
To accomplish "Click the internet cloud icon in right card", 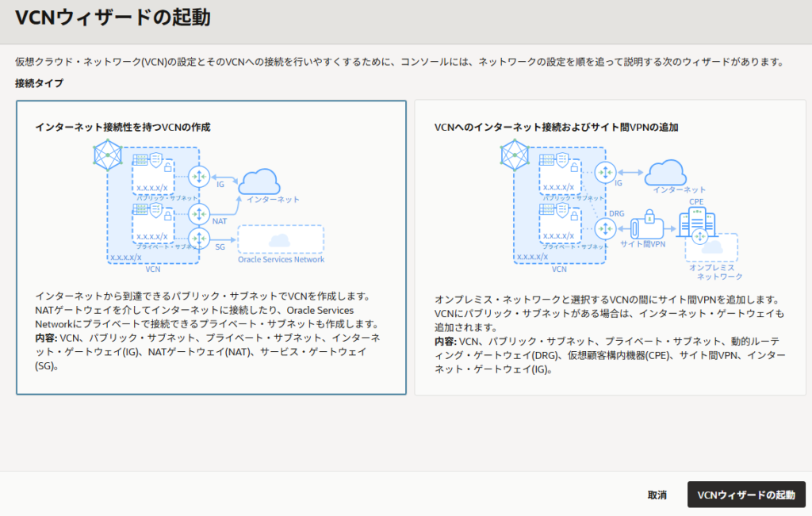I will coord(666,172).
